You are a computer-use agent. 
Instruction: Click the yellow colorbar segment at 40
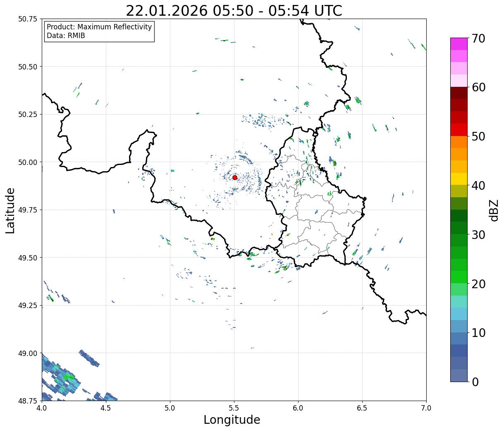[459, 179]
